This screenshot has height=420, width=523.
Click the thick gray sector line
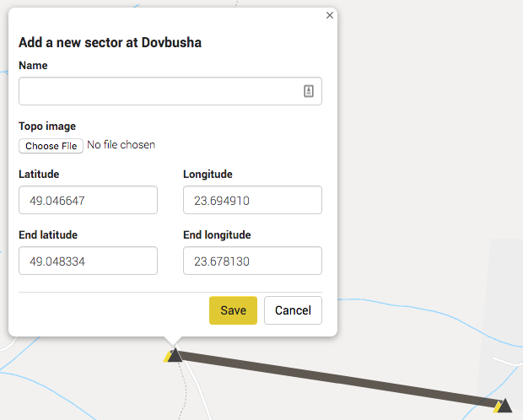coord(337,380)
